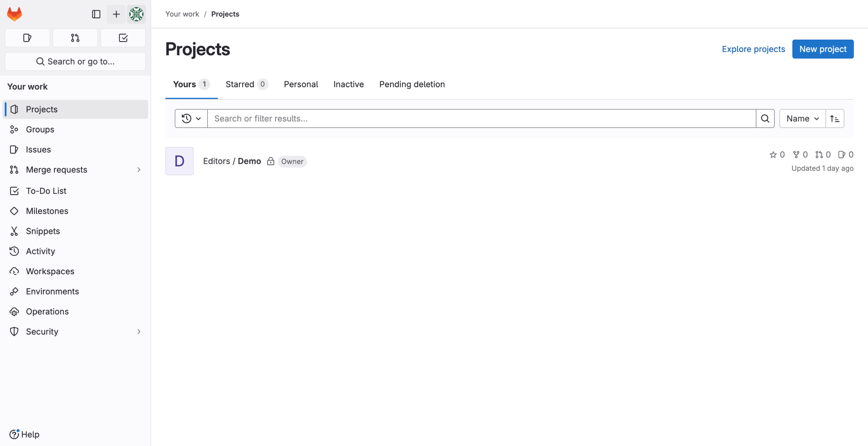Open the create new plus menu

click(116, 14)
